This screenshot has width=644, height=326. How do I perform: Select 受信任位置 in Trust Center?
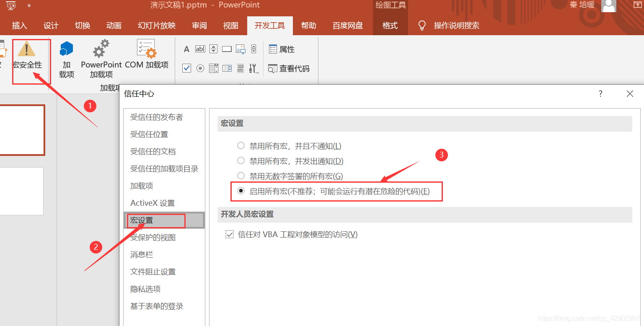click(x=164, y=135)
